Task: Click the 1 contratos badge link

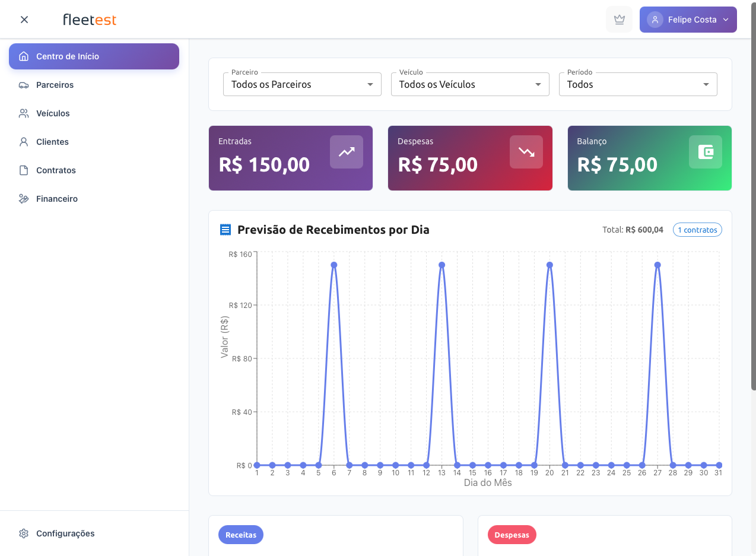Action: pos(697,230)
